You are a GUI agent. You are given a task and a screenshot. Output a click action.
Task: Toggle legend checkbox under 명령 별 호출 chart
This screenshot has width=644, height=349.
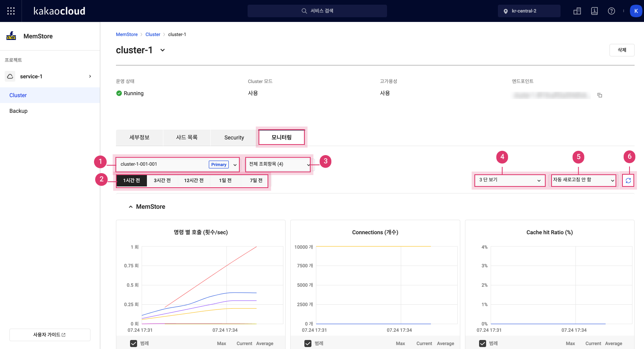tap(134, 344)
